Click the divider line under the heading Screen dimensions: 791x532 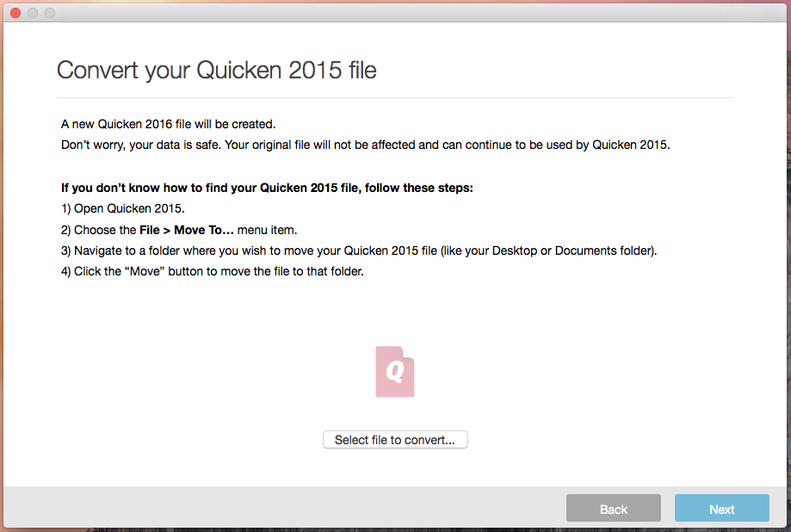pyautogui.click(x=395, y=98)
